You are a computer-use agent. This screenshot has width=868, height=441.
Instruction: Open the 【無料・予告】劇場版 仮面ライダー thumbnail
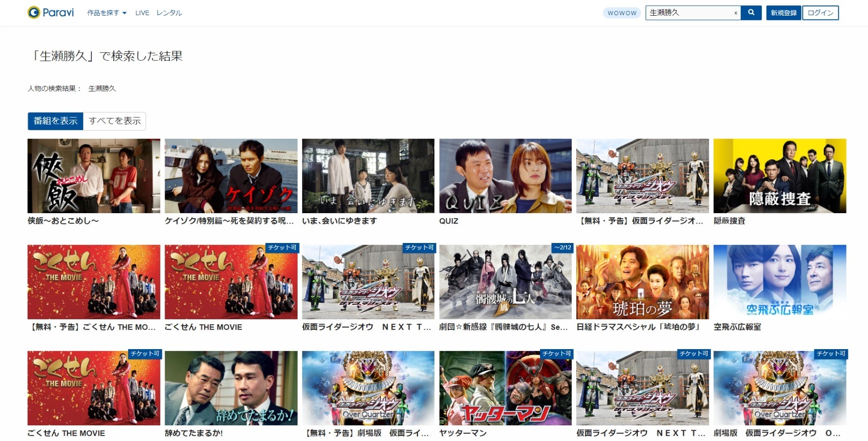tap(368, 388)
